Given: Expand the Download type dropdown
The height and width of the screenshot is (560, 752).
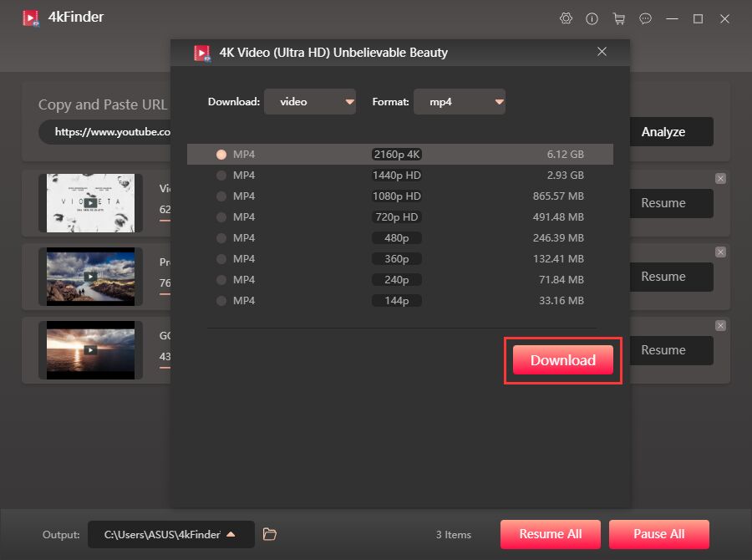Looking at the screenshot, I should (310, 102).
